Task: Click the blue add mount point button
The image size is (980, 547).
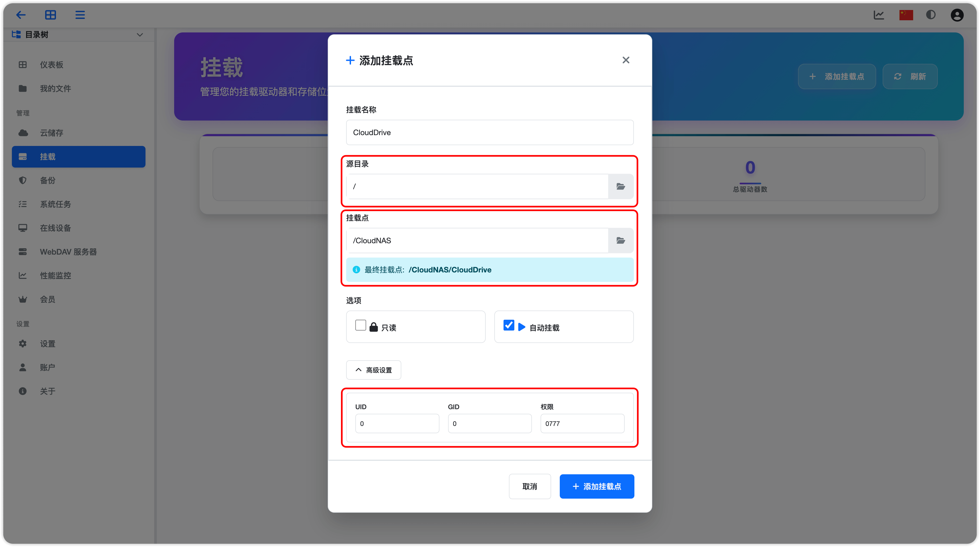Action: tap(597, 486)
